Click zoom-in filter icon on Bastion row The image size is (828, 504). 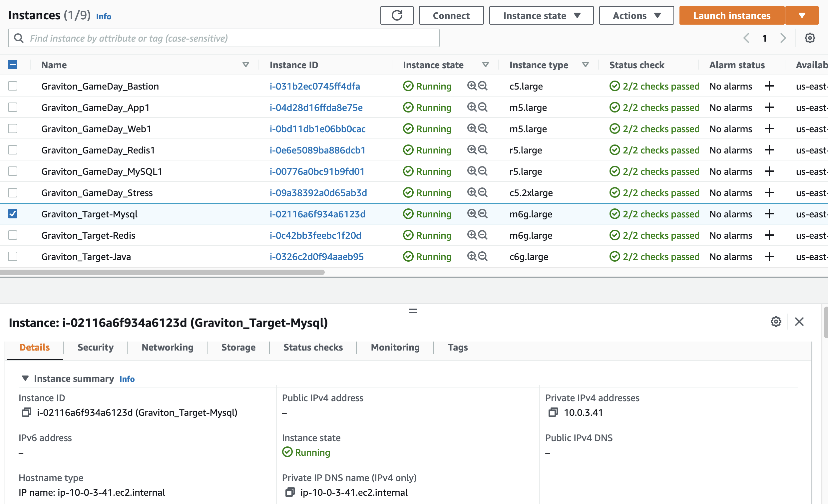point(472,86)
